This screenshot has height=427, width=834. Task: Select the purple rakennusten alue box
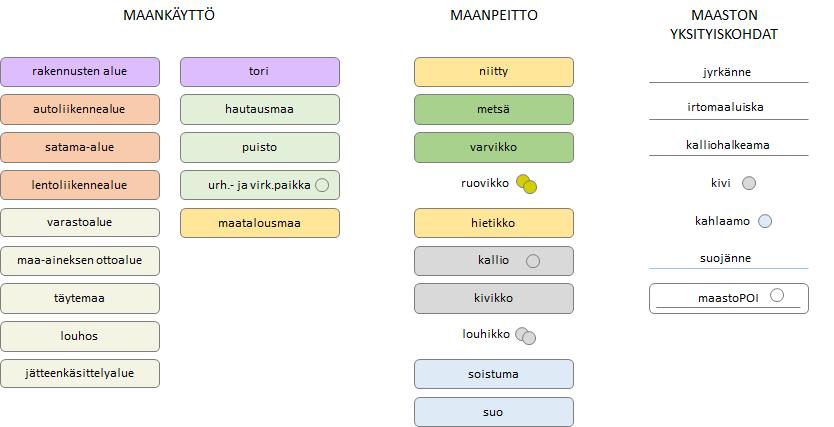[x=80, y=72]
